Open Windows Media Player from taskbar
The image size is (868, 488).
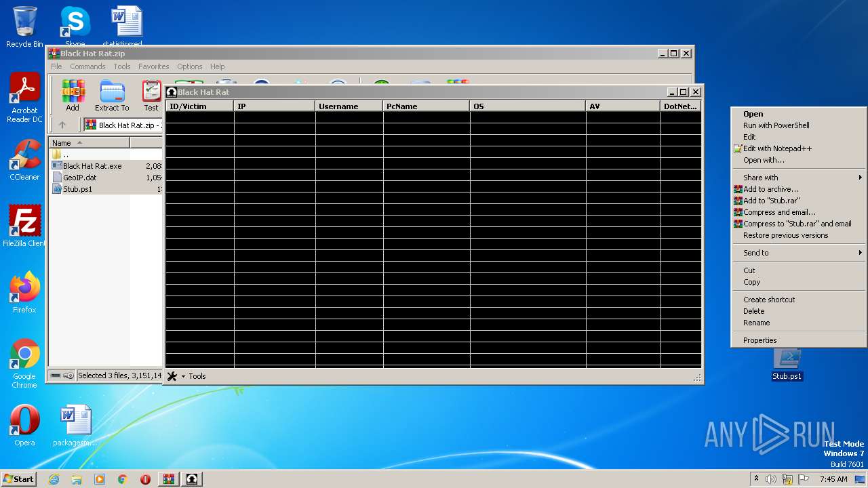pyautogui.click(x=100, y=479)
